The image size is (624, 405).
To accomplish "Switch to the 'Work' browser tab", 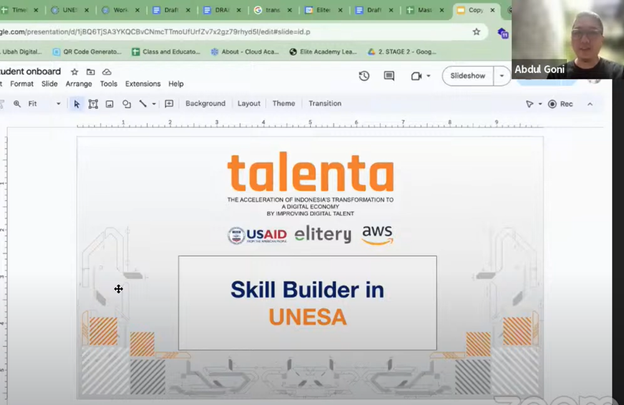I will click(121, 10).
